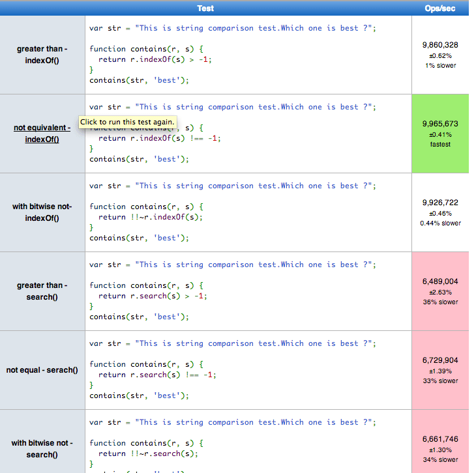Screen dimensions: 476x473
Task: Click the 9,926,722 ops/sec value
Action: click(x=440, y=203)
